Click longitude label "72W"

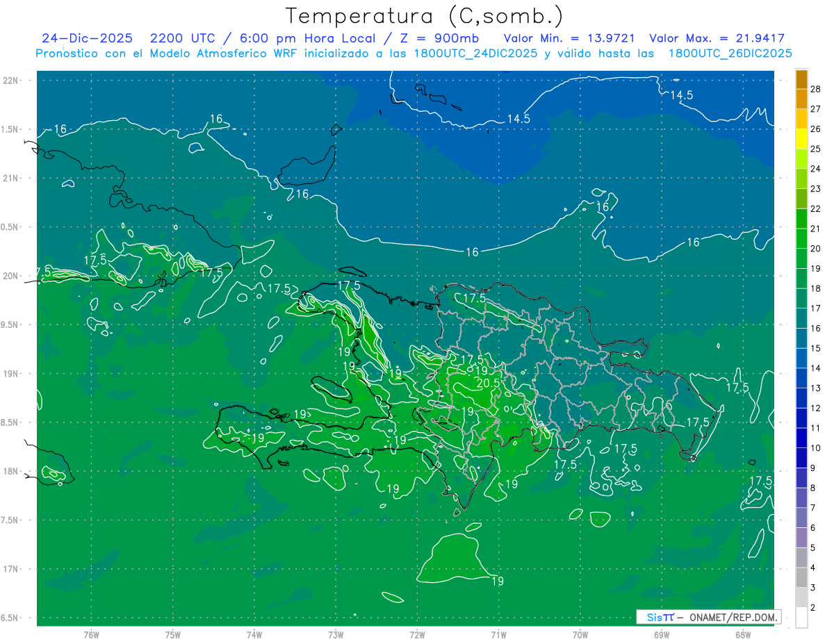[x=417, y=635]
